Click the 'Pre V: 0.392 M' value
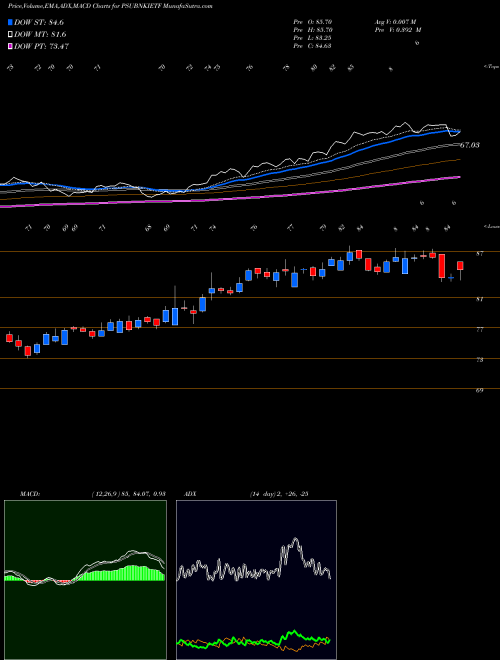 (397, 30)
